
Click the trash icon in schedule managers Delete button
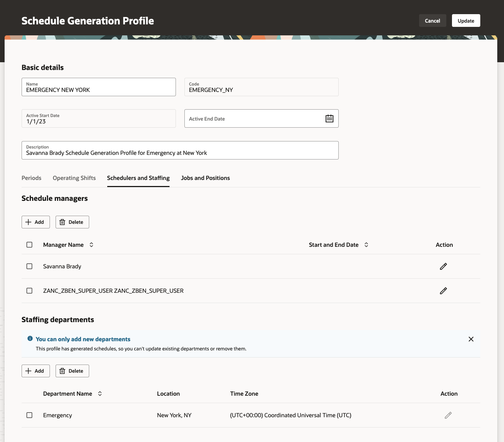point(63,222)
